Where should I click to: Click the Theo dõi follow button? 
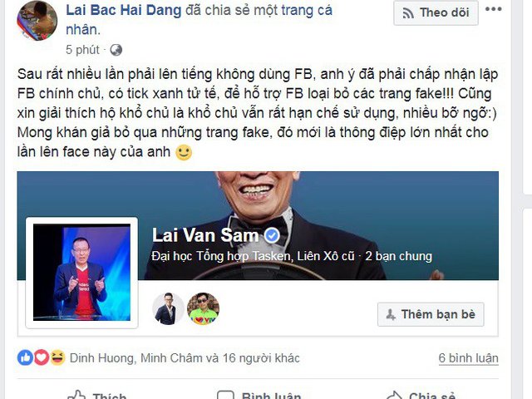click(436, 13)
